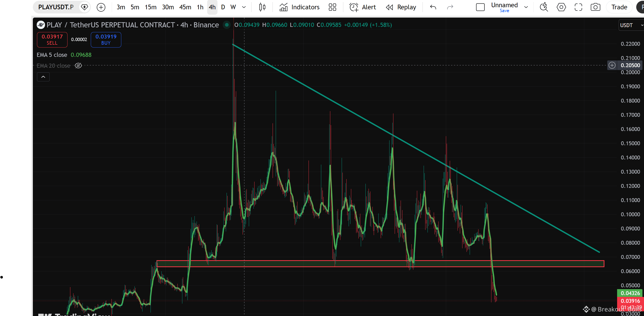
Task: Select the EMA 5 close indicator legend
Action: tap(52, 55)
